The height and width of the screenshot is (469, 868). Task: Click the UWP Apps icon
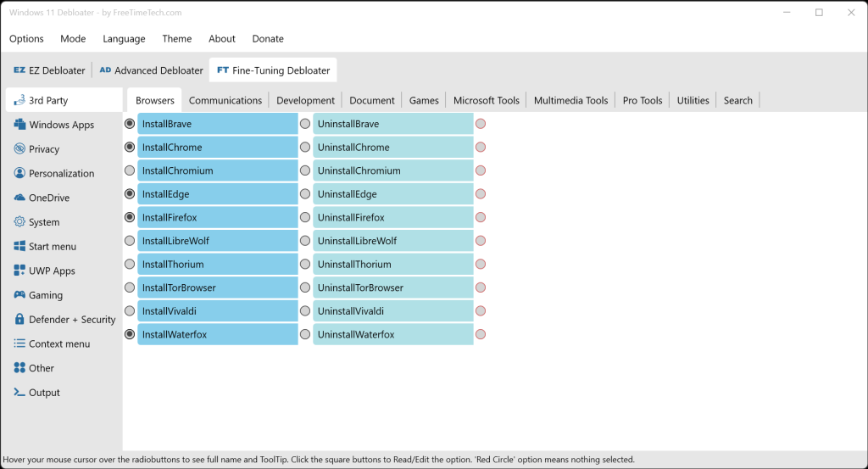19,271
